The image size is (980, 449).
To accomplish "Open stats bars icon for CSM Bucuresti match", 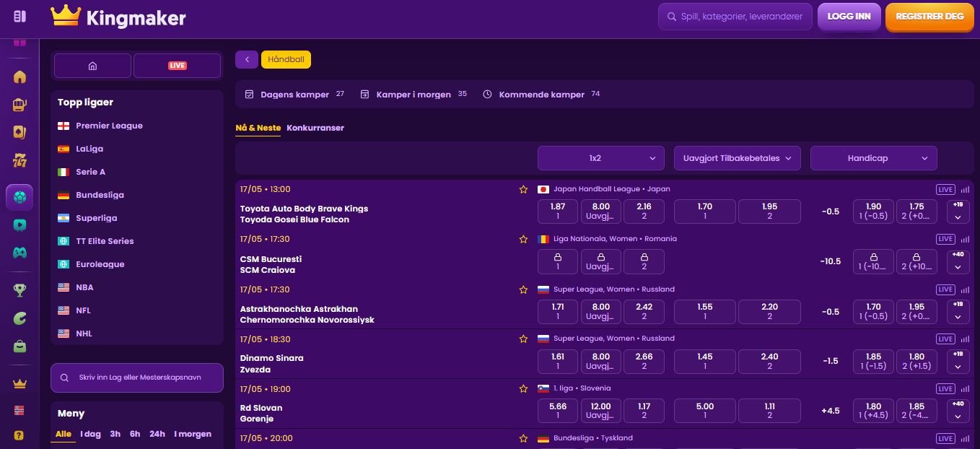I will [x=965, y=239].
